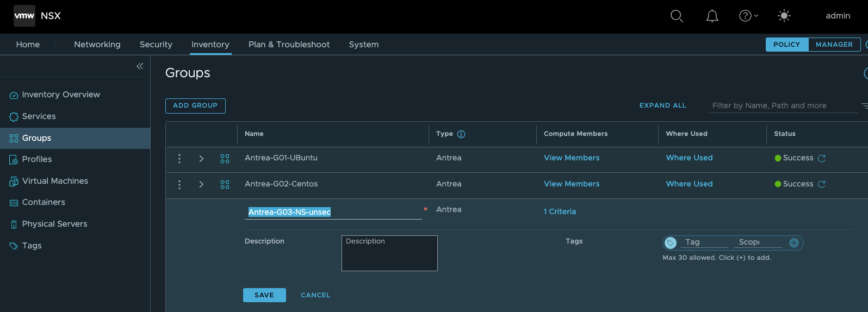
Task: Click the Status column header
Action: pos(785,134)
